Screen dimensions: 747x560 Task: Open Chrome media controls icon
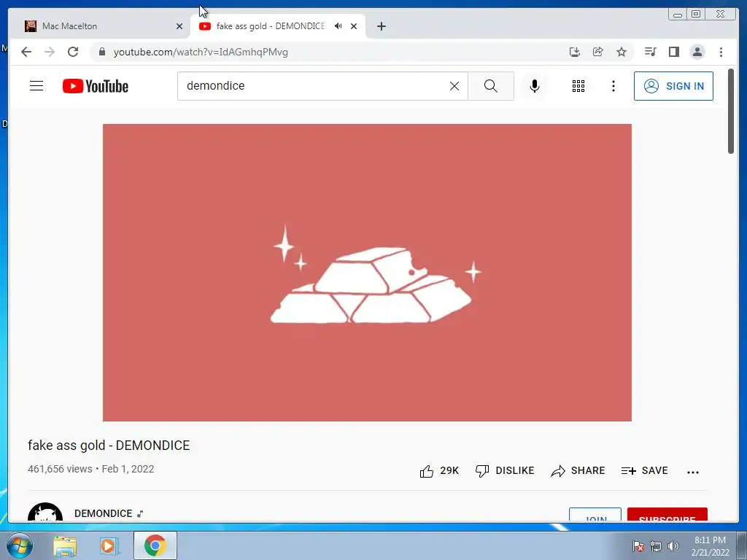(x=650, y=52)
